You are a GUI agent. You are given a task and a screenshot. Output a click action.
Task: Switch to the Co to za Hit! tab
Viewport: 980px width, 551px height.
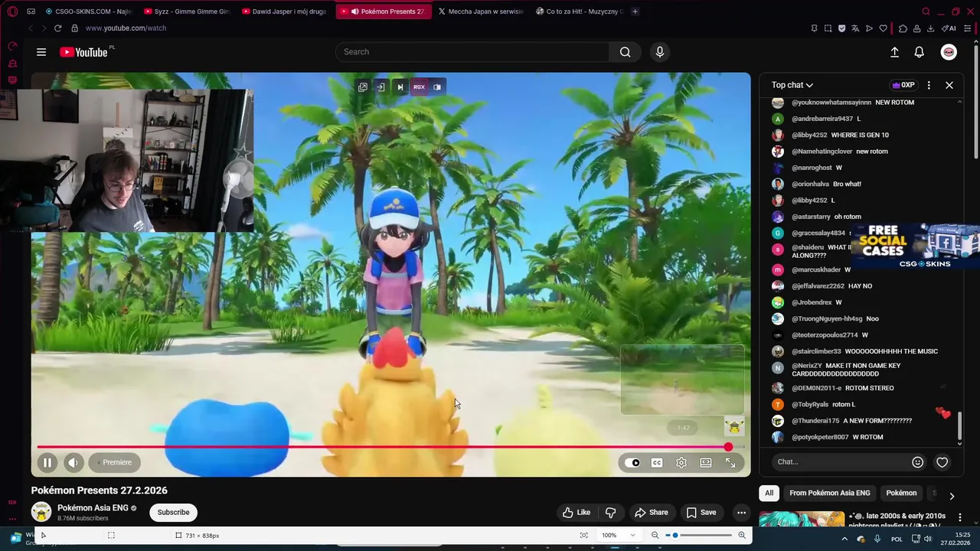coord(580,11)
